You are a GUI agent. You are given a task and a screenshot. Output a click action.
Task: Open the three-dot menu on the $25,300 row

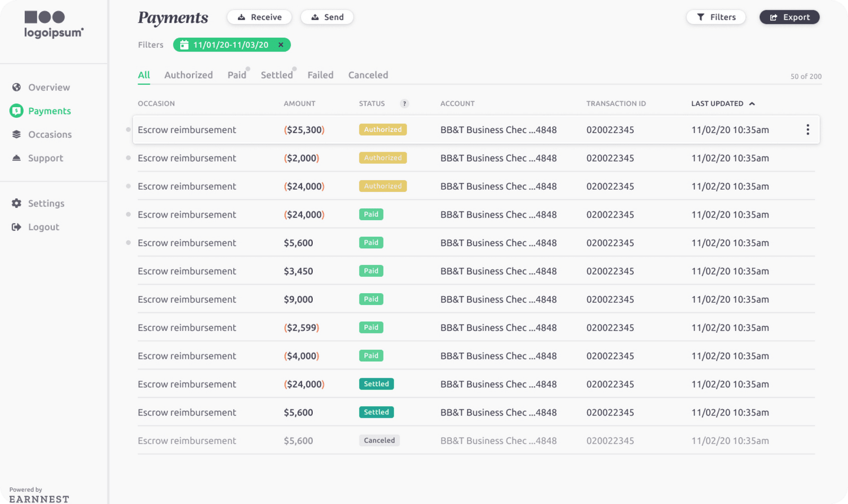[x=808, y=130]
